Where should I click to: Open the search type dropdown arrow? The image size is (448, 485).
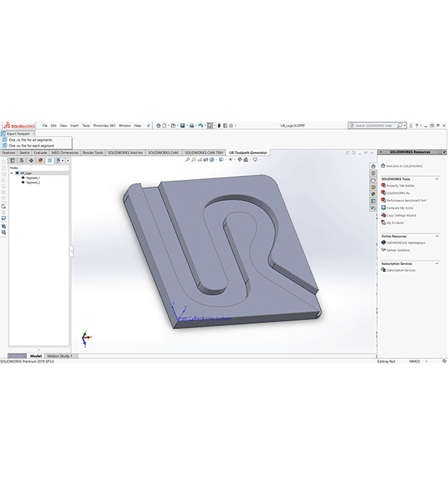point(405,125)
